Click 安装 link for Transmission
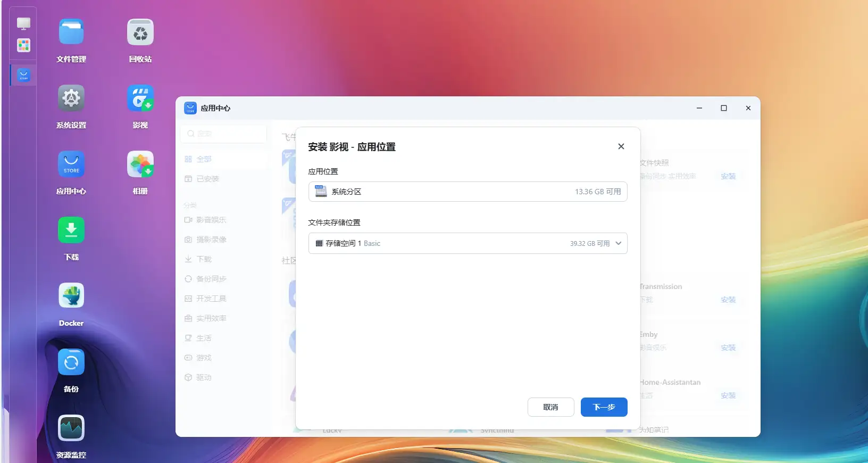Screen dimensions: 868x463 [x=728, y=300]
